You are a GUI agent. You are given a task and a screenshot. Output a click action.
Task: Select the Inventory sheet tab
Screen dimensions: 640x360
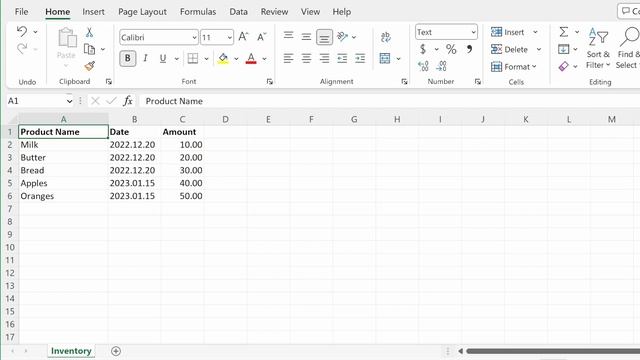pos(71,351)
